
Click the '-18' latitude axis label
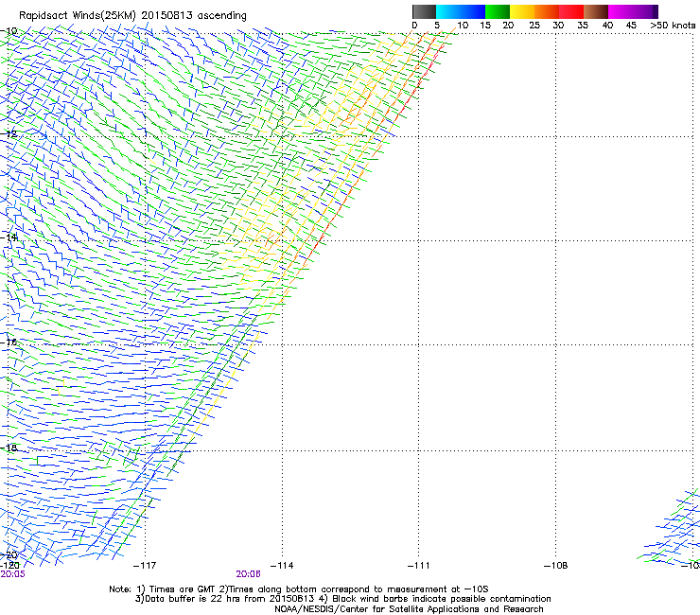(x=9, y=448)
